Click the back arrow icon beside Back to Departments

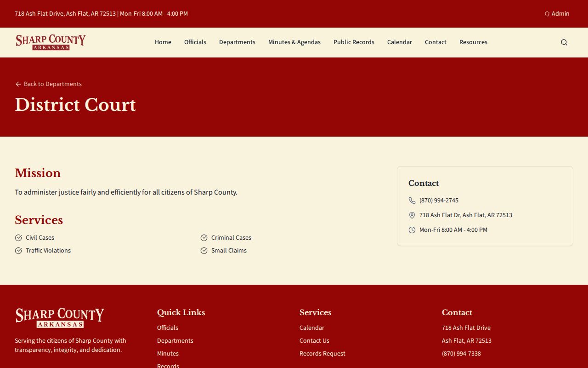click(x=18, y=84)
